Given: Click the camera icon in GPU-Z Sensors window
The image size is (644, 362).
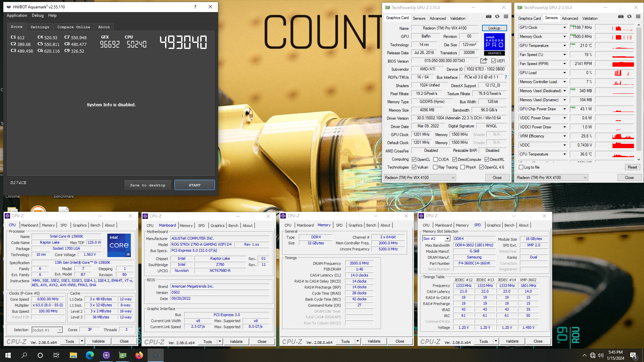Looking at the screenshot, I should [x=621, y=16].
